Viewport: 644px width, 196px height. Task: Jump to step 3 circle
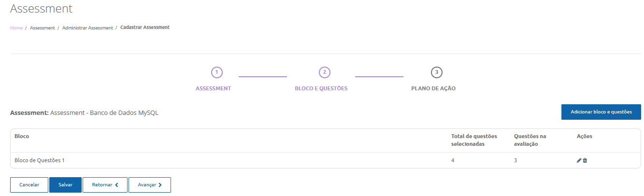(437, 72)
